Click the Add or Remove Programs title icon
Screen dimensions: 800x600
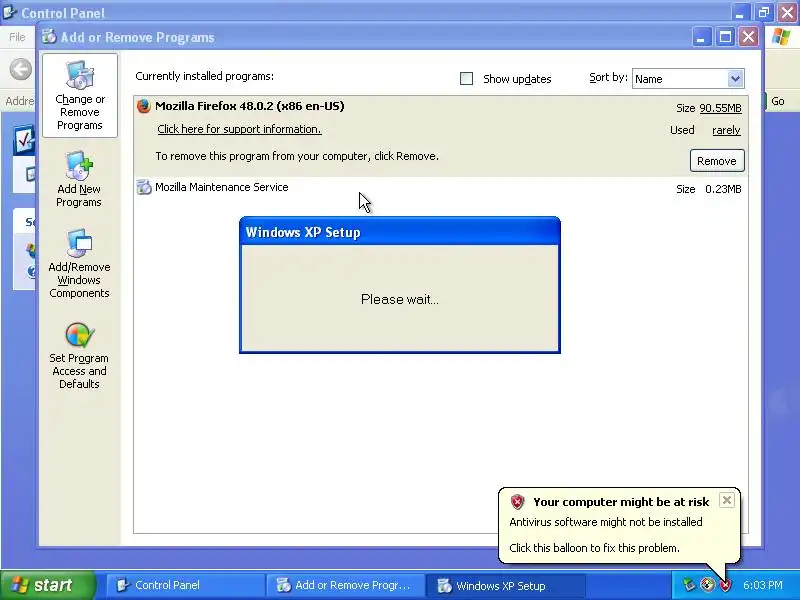point(49,37)
